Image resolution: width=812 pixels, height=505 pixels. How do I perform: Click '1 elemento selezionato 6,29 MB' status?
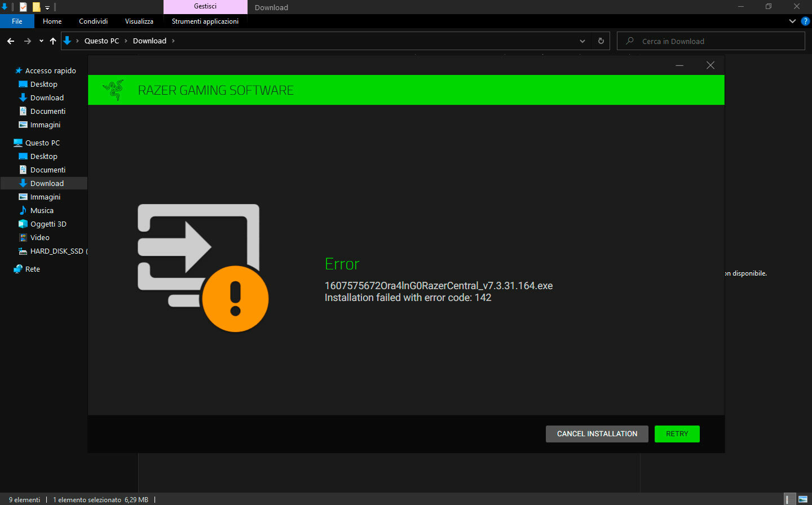click(100, 500)
